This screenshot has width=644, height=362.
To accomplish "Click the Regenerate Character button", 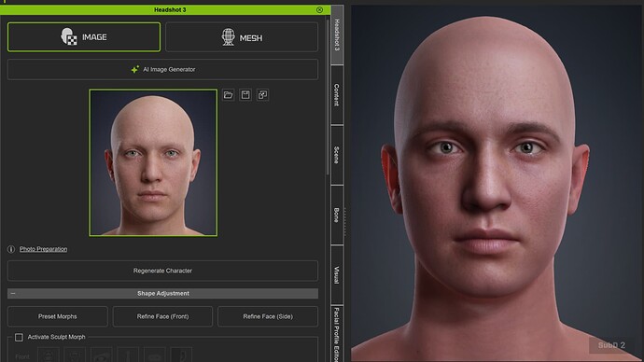I will click(x=162, y=271).
